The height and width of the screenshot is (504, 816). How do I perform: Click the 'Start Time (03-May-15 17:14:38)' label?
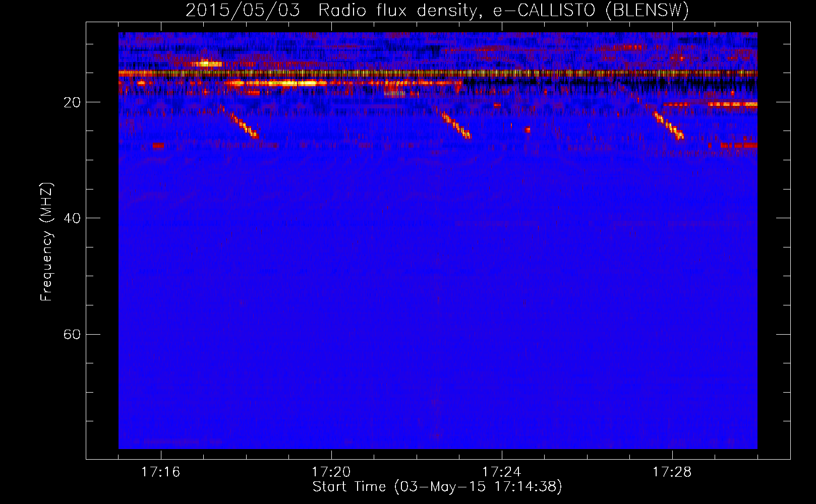click(x=437, y=487)
